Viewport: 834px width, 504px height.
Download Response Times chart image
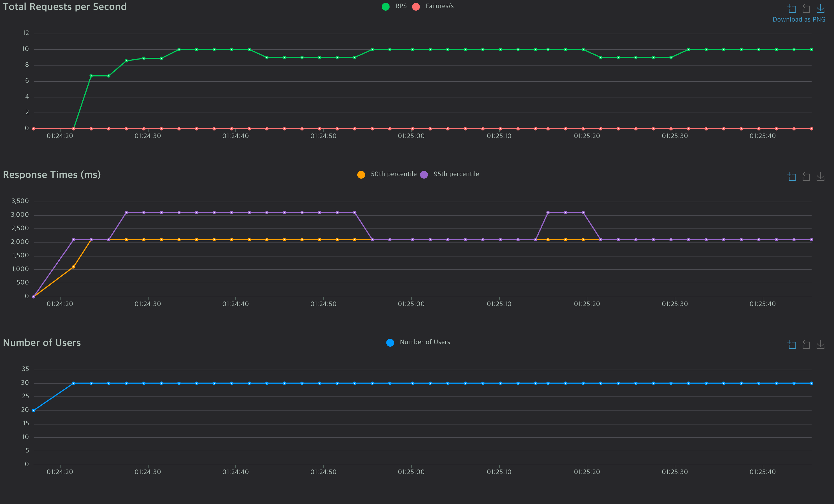pos(821,177)
